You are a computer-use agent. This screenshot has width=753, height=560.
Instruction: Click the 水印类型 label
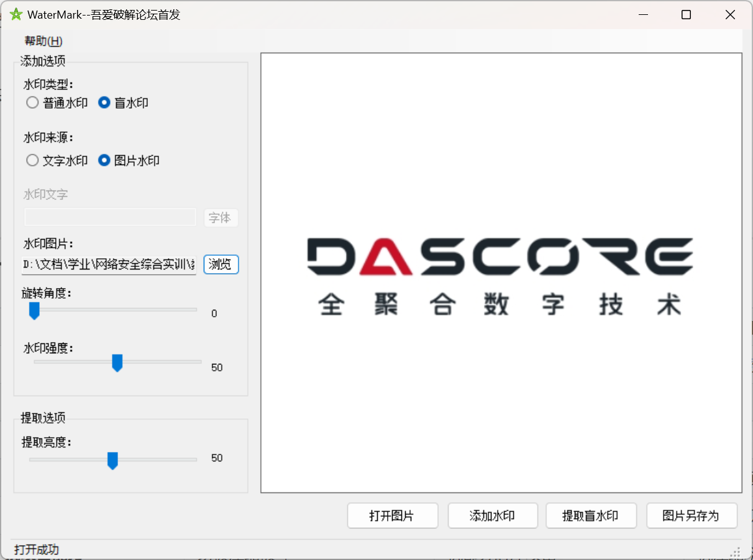[x=48, y=84]
